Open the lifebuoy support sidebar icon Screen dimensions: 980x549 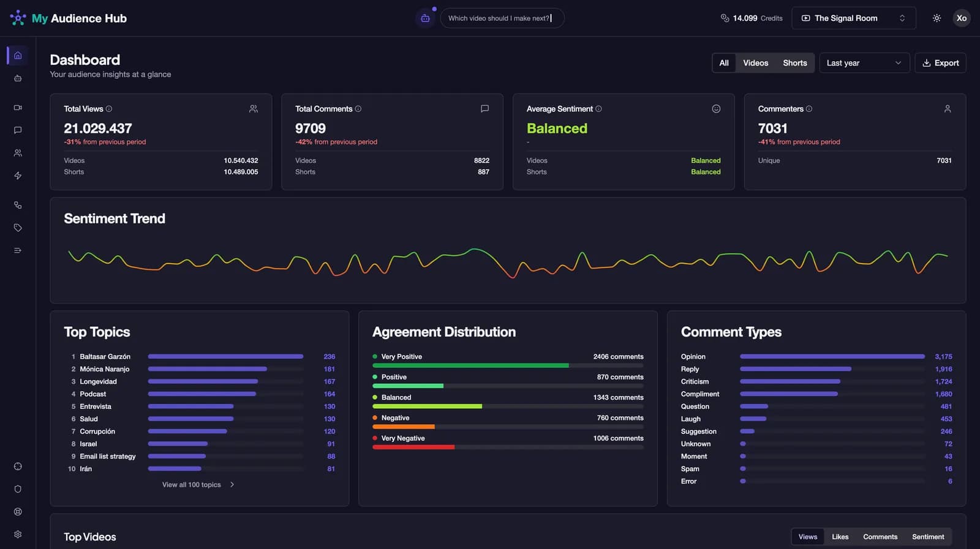[x=18, y=512]
